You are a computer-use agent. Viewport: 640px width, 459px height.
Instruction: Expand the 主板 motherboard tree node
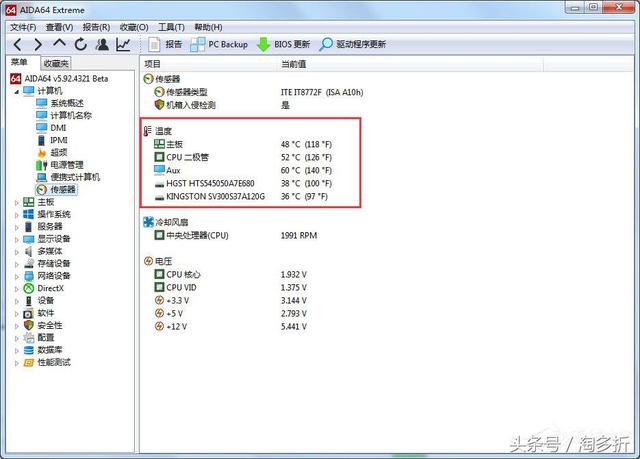16,202
